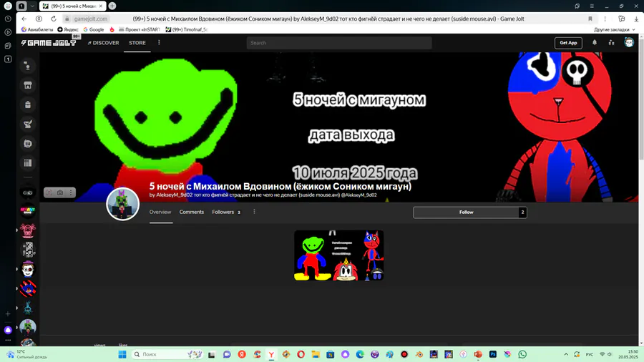Open the blue rabbit community in sidebar
Image resolution: width=644 pixels, height=362 pixels.
[x=28, y=308]
